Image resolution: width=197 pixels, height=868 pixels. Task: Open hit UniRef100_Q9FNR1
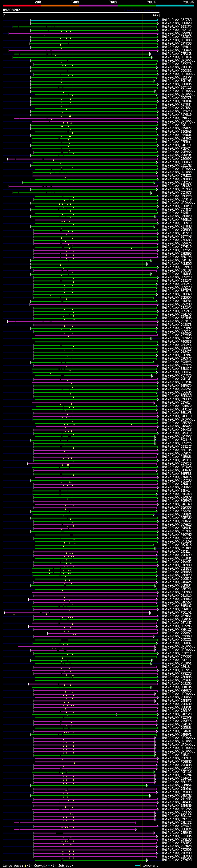177,139
